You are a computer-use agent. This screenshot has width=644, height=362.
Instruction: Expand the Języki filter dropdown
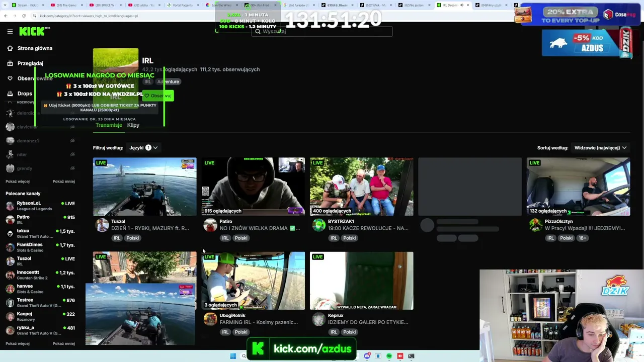(143, 148)
